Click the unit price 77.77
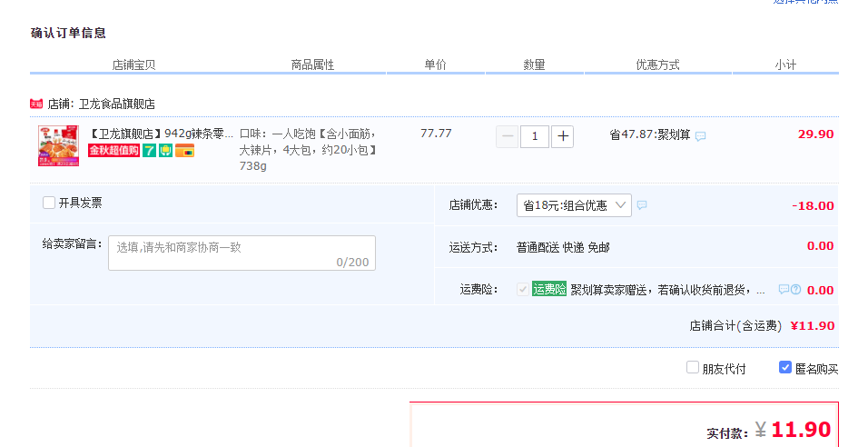The width and height of the screenshot is (868, 447). click(x=436, y=134)
